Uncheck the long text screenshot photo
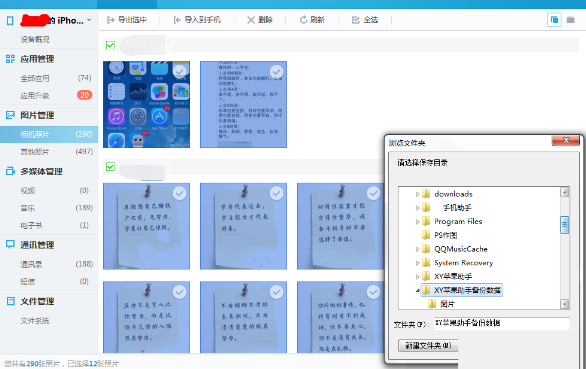The height and width of the screenshot is (369, 586). coord(277,71)
